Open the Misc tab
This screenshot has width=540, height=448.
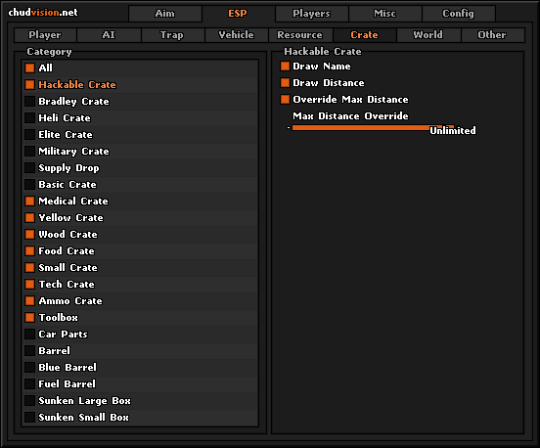385,14
